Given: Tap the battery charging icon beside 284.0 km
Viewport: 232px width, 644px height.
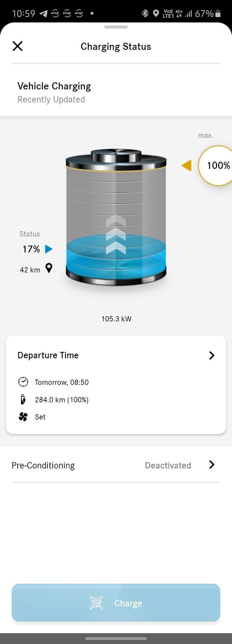Looking at the screenshot, I should click(x=23, y=400).
